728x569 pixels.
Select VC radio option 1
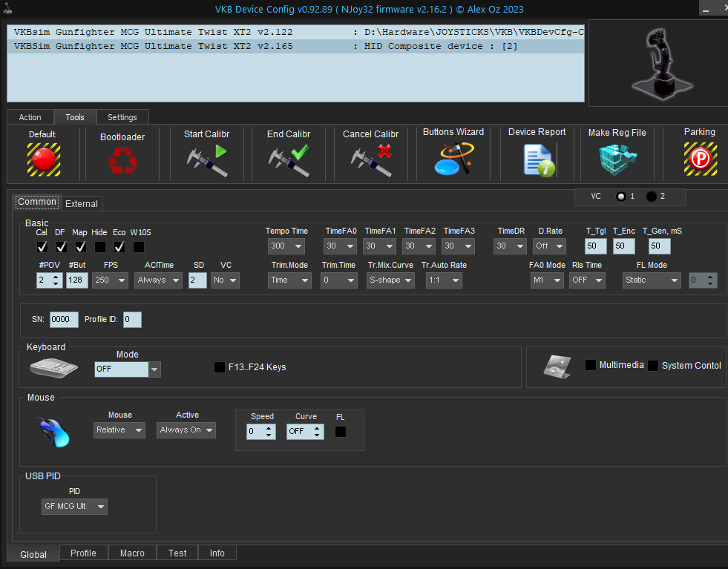[620, 197]
